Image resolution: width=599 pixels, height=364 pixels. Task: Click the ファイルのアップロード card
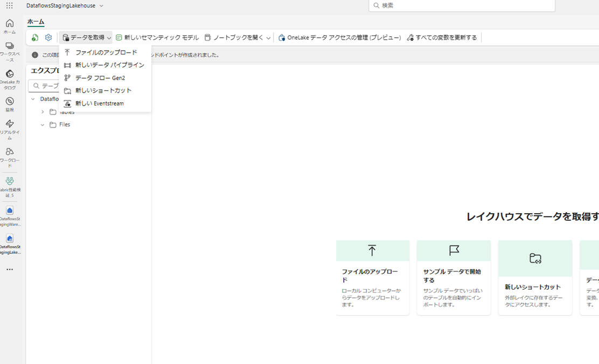point(372,278)
